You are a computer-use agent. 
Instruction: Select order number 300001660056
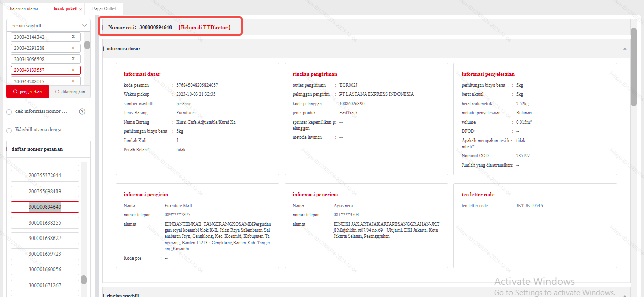45,269
